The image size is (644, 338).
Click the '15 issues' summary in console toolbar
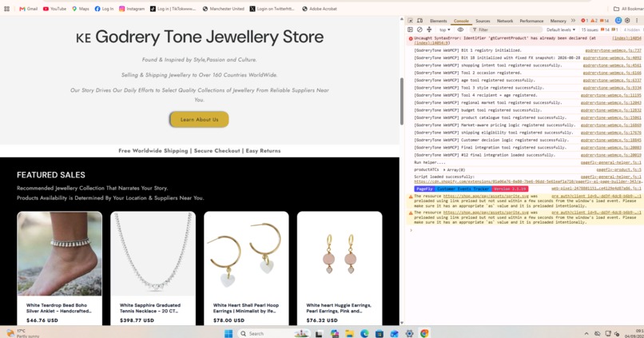[599, 30]
